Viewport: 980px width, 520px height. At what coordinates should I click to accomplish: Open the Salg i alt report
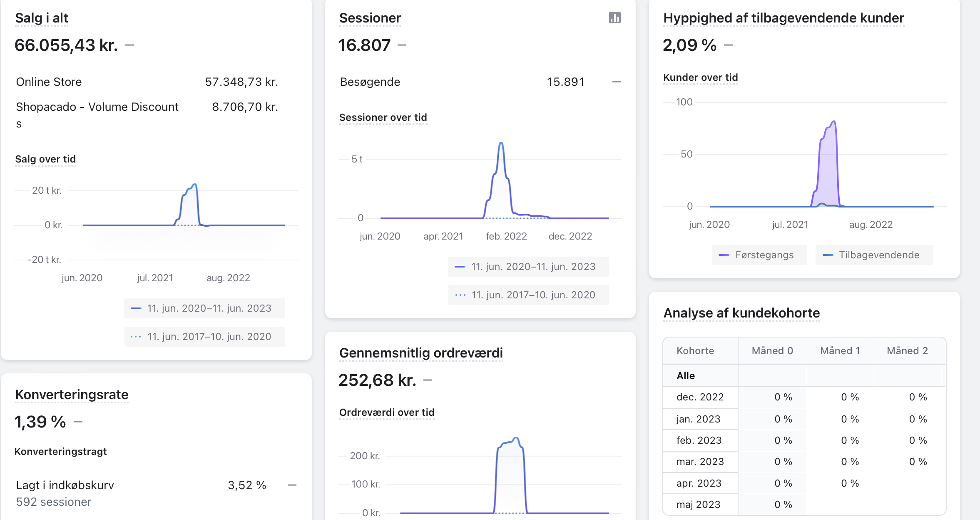[41, 18]
